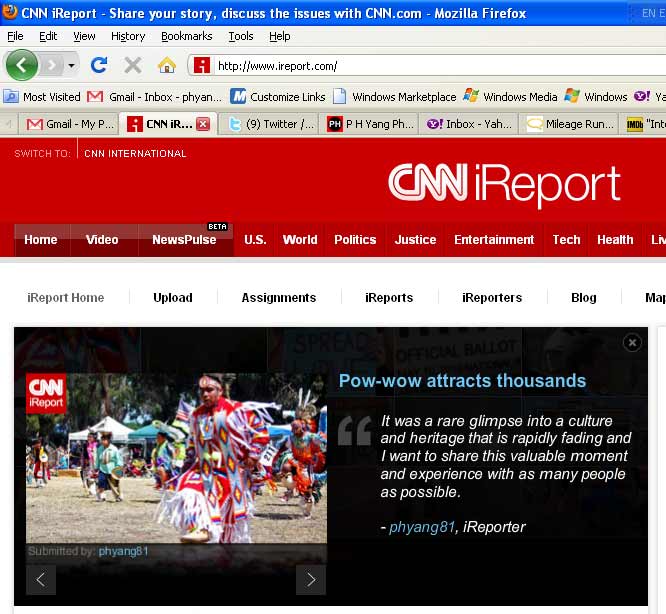Open the Customize Links bookmark
The width and height of the screenshot is (666, 614).
[x=278, y=97]
